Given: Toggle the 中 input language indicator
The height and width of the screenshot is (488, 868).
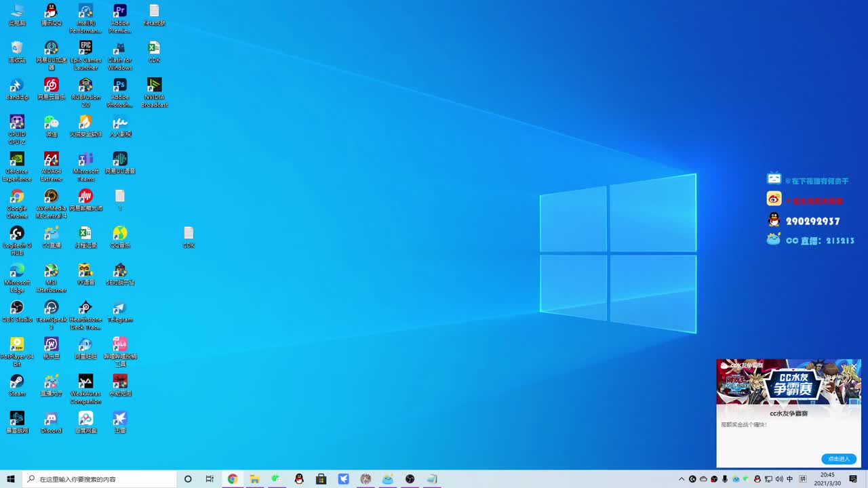Looking at the screenshot, I should click(x=790, y=479).
